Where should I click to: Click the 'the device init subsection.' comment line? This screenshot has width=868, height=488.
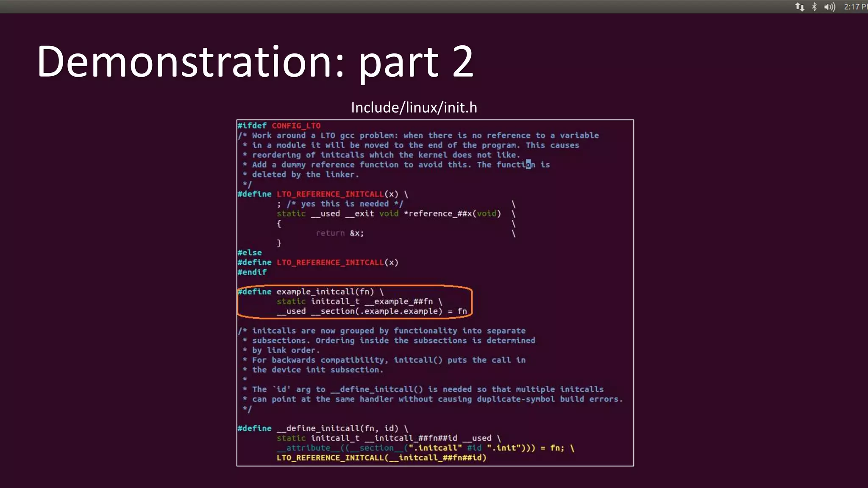(x=313, y=369)
